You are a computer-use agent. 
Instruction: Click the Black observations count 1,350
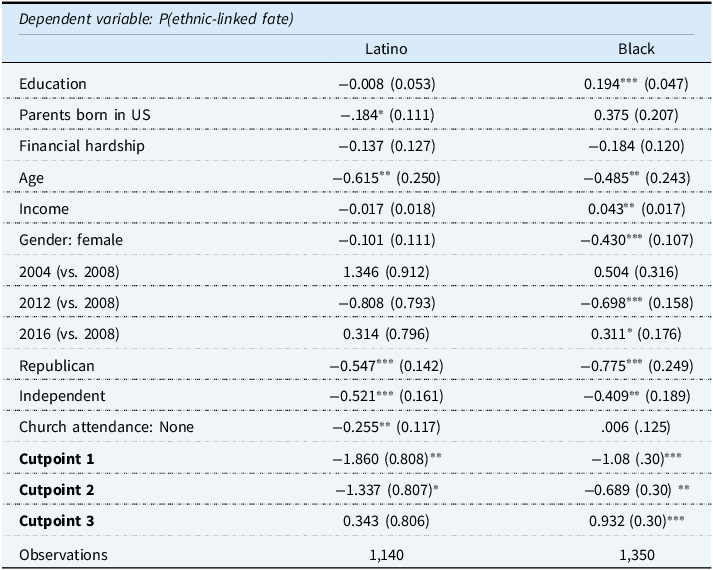pyautogui.click(x=637, y=555)
